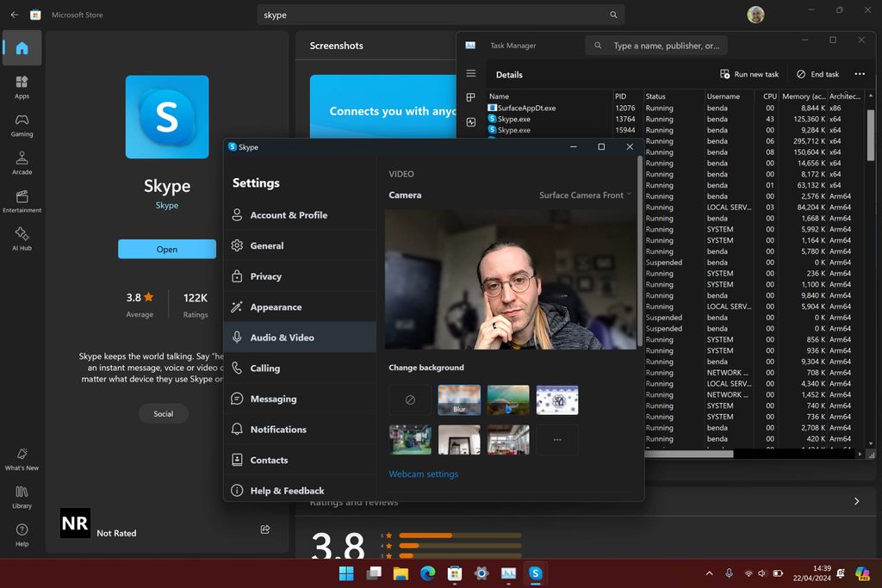Open the Surface Camera Front selection dropdown
This screenshot has width=882, height=588.
click(x=584, y=195)
